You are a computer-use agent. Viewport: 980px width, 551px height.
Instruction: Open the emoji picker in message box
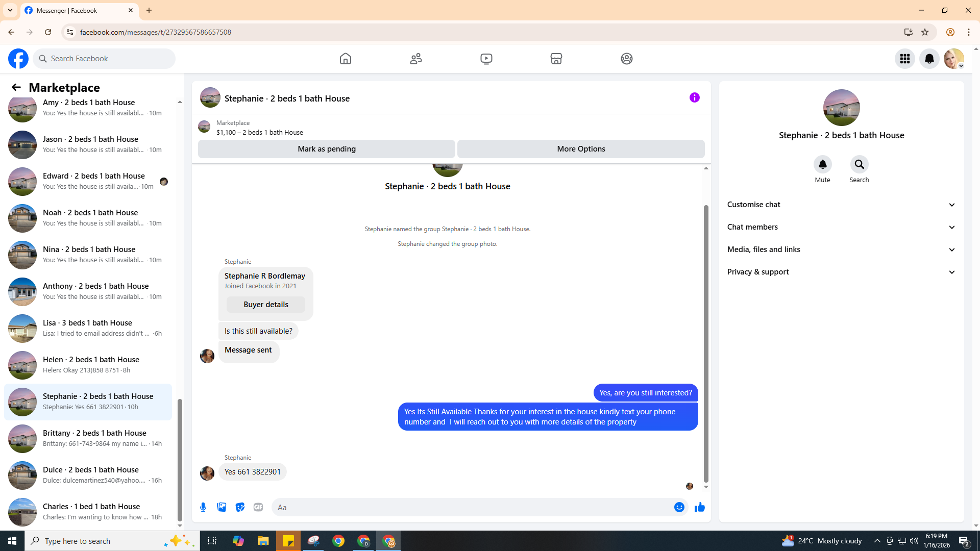click(679, 507)
